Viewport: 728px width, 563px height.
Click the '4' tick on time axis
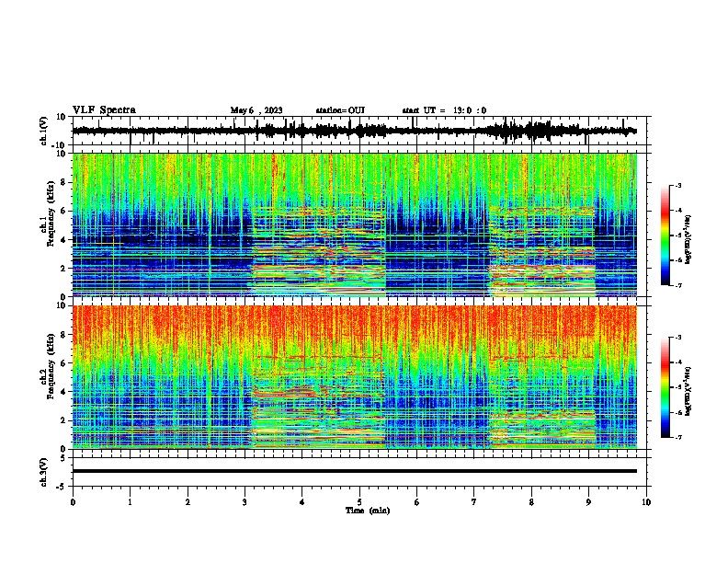click(x=302, y=502)
